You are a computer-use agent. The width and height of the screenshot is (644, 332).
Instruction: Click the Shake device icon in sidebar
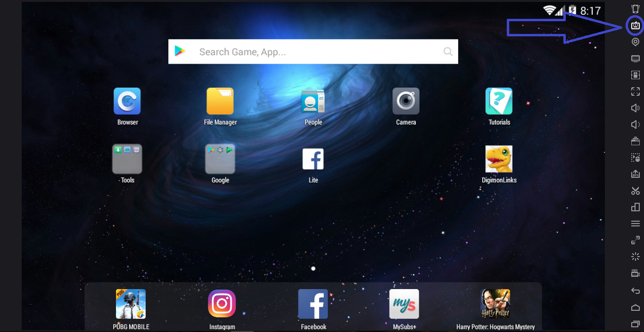[x=636, y=9]
